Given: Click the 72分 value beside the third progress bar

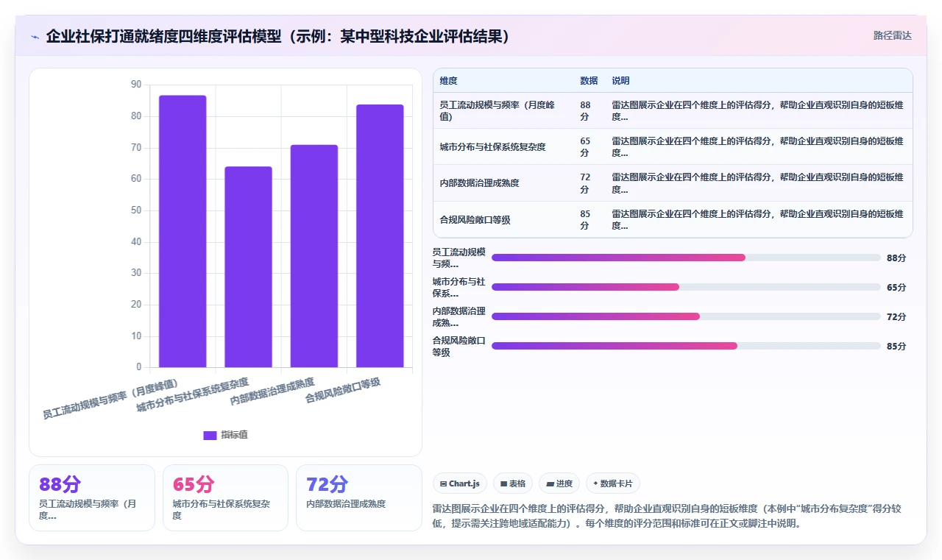Looking at the screenshot, I should [x=896, y=317].
